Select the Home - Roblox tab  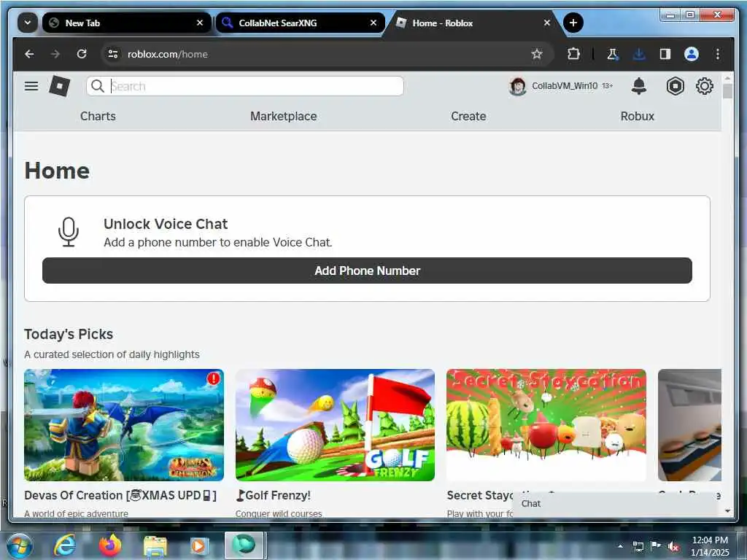[x=474, y=23]
